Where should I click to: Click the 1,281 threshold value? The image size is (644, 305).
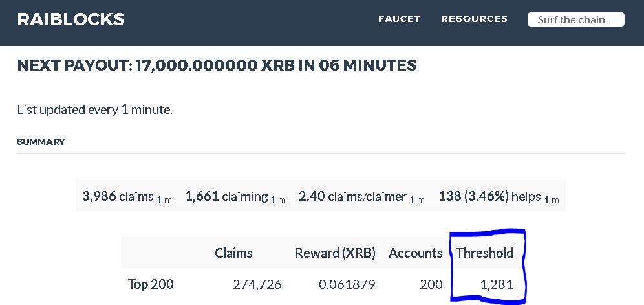pos(497,284)
